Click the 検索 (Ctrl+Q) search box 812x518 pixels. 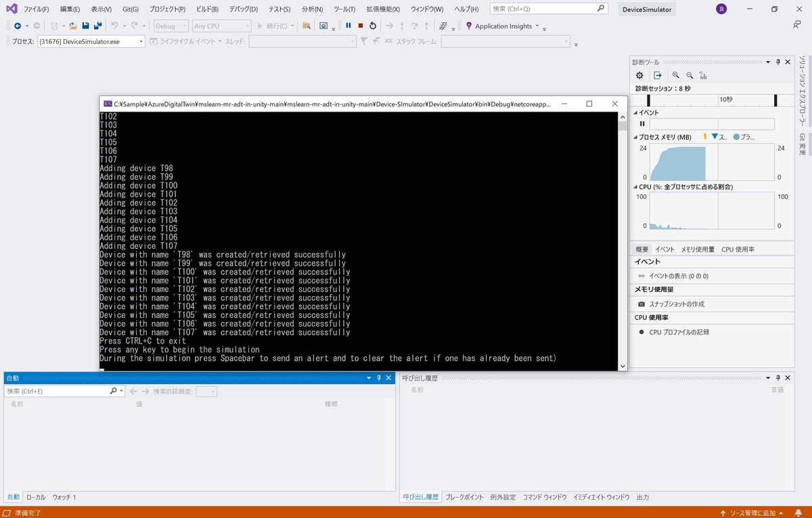[549, 9]
